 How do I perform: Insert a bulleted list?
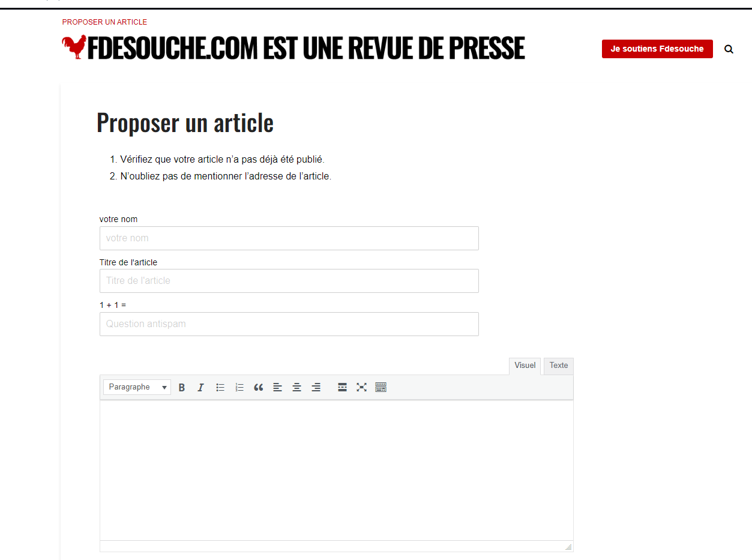tap(220, 387)
